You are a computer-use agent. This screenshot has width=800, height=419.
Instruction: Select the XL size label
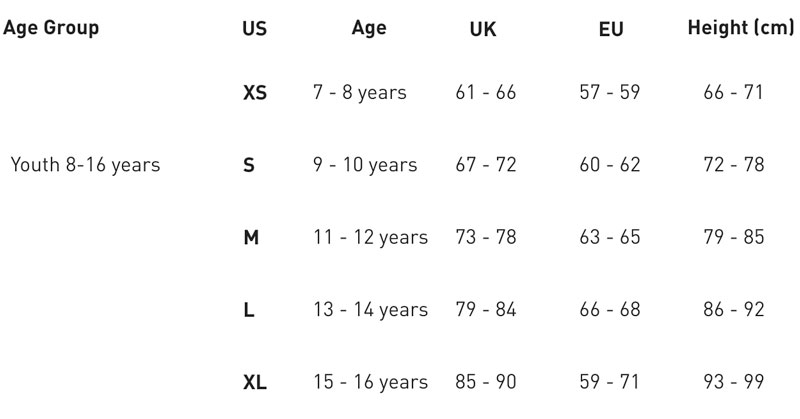255,383
